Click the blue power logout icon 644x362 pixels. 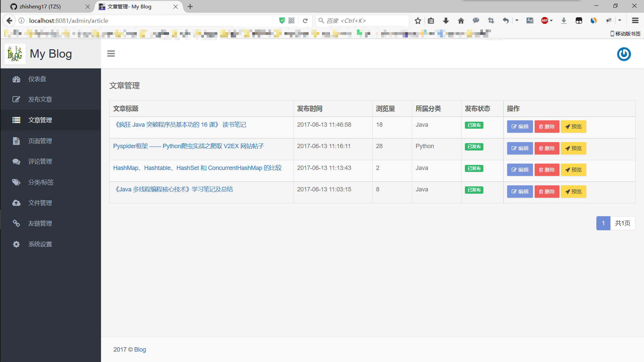tap(624, 54)
